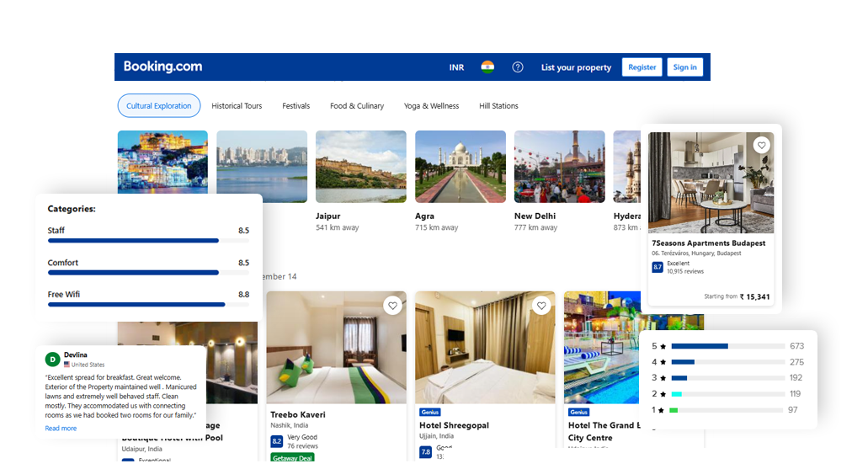The image size is (868, 469).
Task: Click Devlina's green avatar icon
Action: 52,360
